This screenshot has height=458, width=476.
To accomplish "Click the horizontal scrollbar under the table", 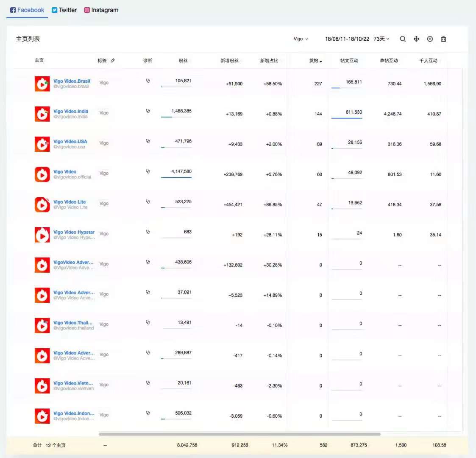I will [239, 434].
